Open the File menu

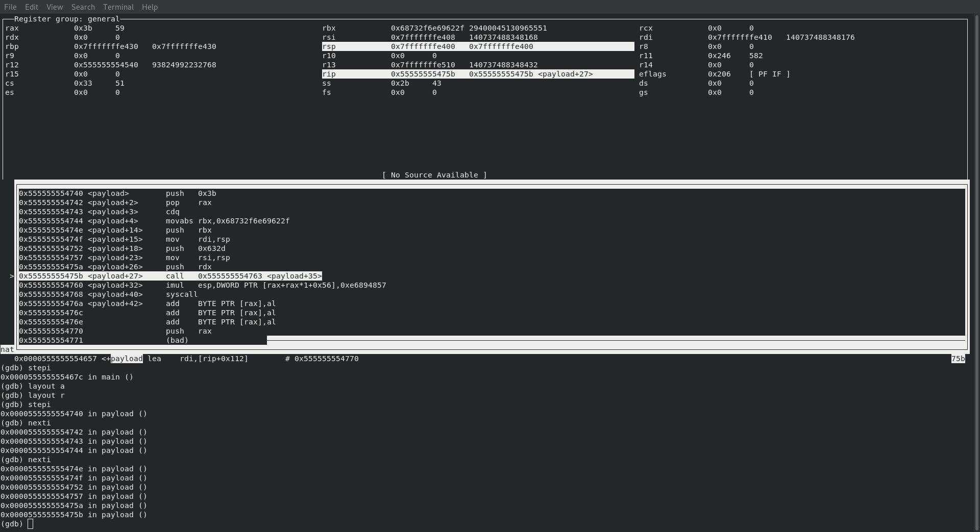click(10, 7)
